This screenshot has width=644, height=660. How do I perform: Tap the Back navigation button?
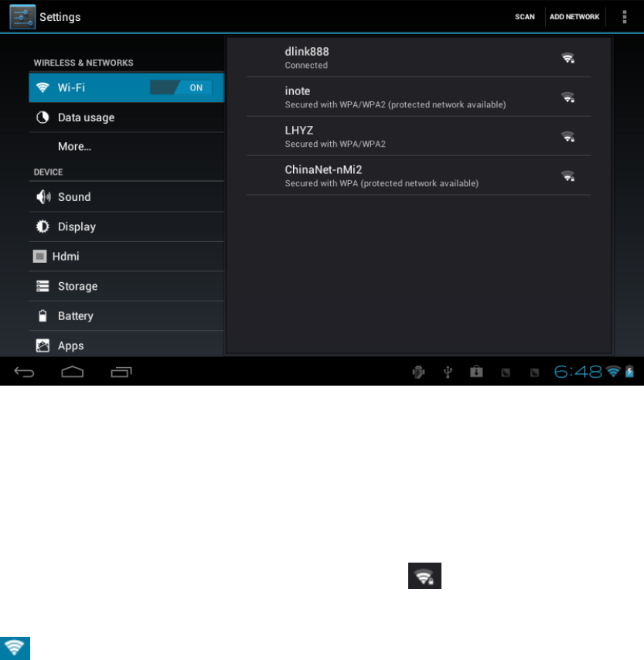coord(24,372)
